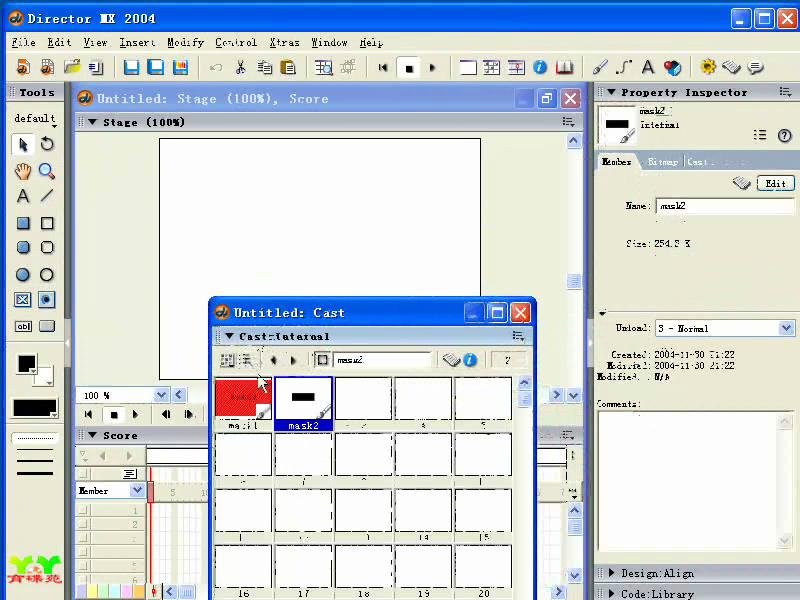
Task: Play the movie in main toolbar
Action: (433, 67)
